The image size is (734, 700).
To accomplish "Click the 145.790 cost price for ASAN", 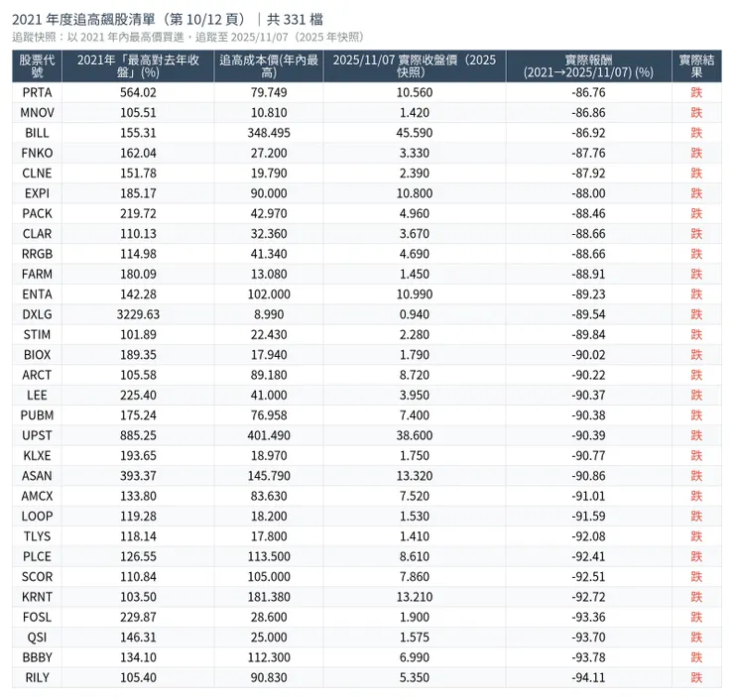I will click(269, 476).
